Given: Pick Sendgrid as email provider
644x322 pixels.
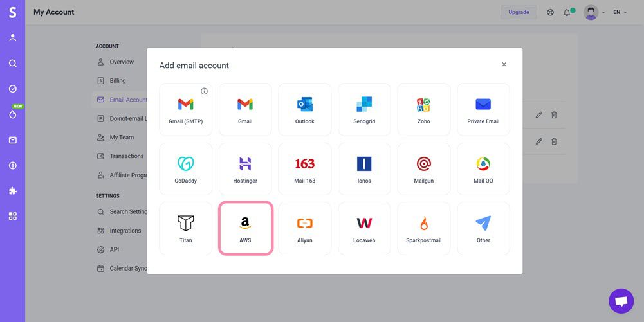Looking at the screenshot, I should (364, 109).
